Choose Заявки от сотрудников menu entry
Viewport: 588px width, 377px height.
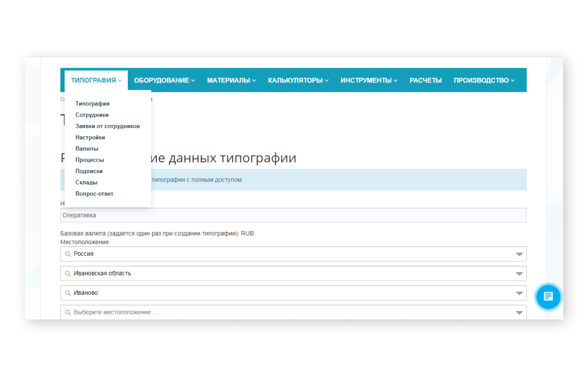(x=108, y=126)
